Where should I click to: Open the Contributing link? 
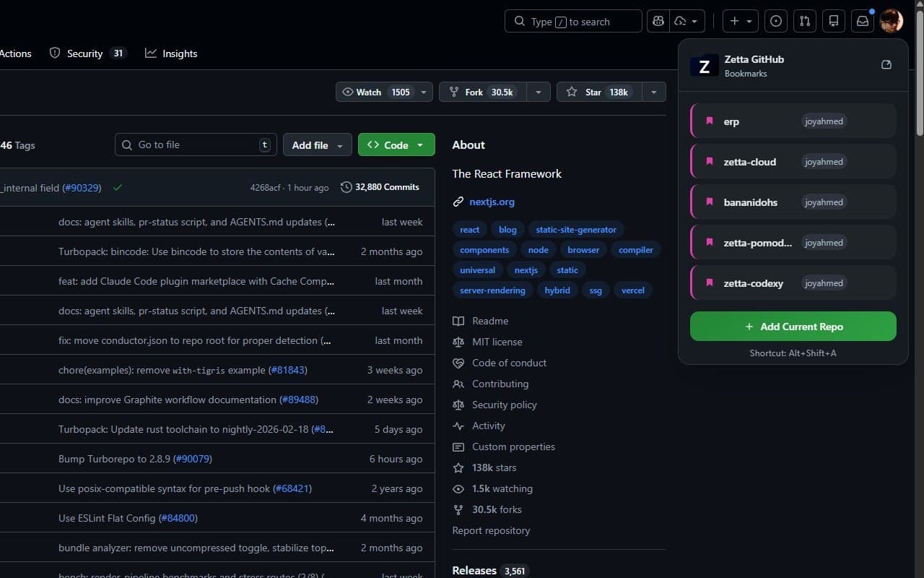[x=500, y=384]
